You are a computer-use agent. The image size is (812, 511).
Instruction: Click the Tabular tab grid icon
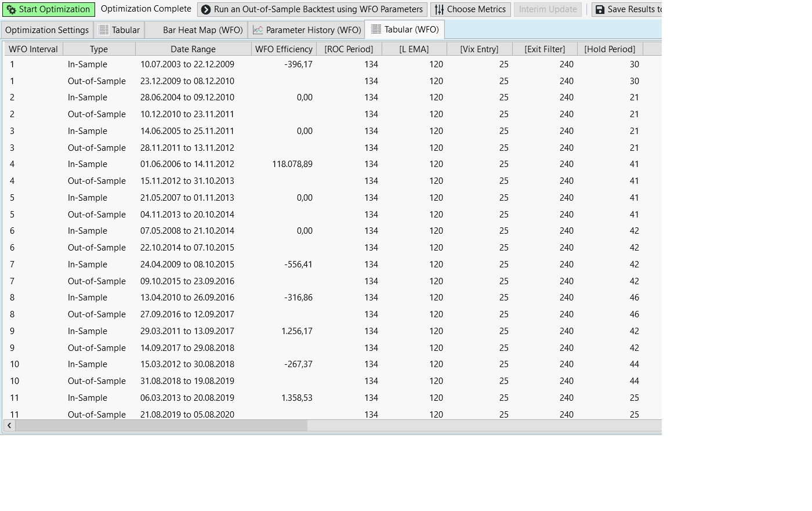tap(104, 30)
